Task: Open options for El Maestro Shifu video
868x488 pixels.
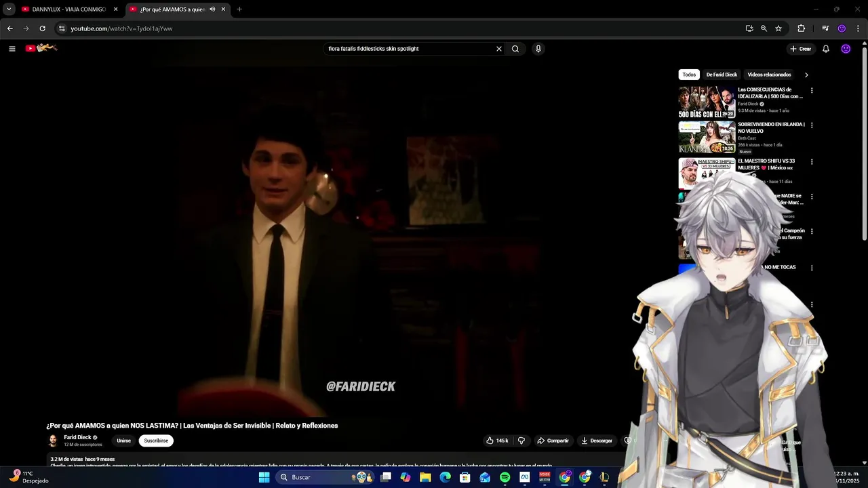Action: 812,162
